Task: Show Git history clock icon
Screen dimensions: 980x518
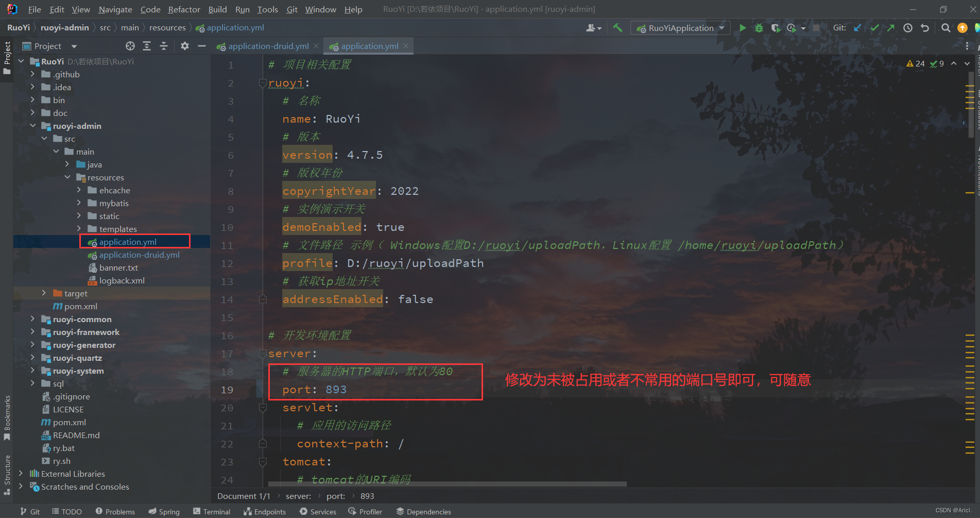Action: click(908, 28)
